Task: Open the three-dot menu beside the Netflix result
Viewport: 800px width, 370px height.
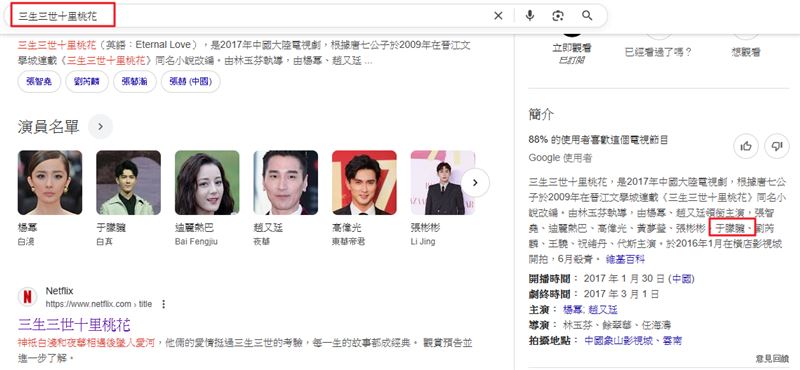Action: coord(163,304)
